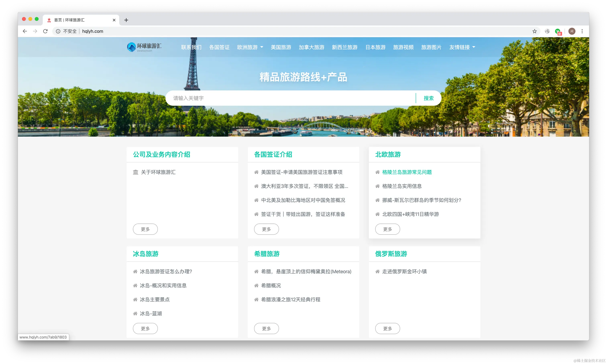Click 更多 button under 北欧旅游
The image size is (607, 364).
[387, 229]
